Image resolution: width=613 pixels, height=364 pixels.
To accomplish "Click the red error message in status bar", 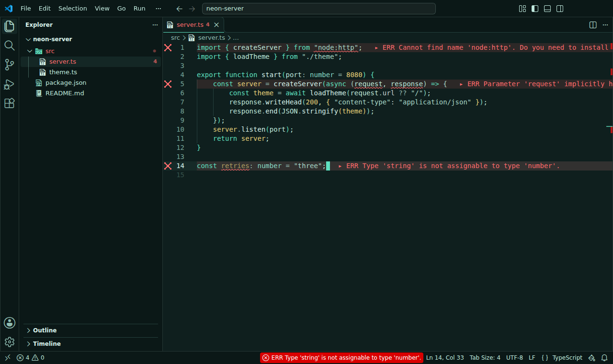I will [x=341, y=358].
